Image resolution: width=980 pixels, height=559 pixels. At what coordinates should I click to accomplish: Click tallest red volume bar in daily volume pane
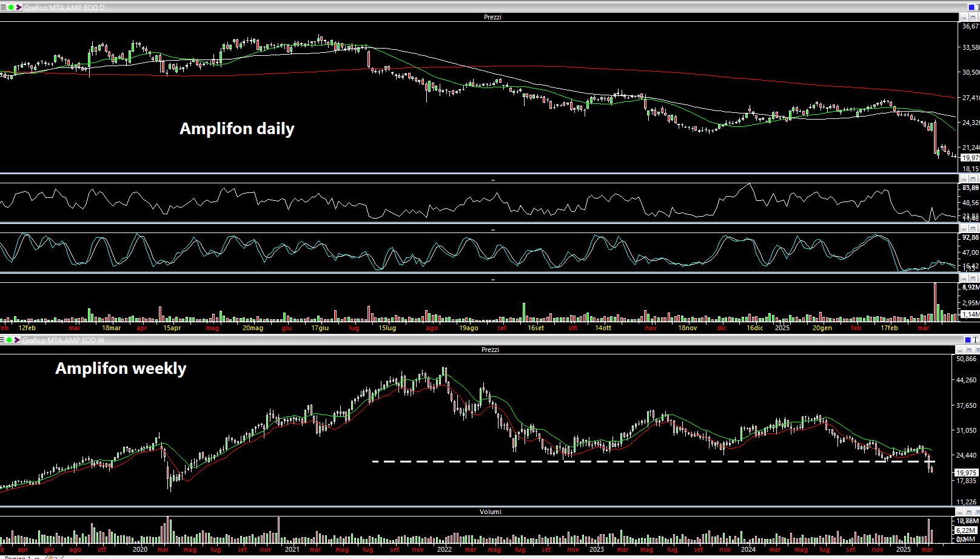(935, 302)
